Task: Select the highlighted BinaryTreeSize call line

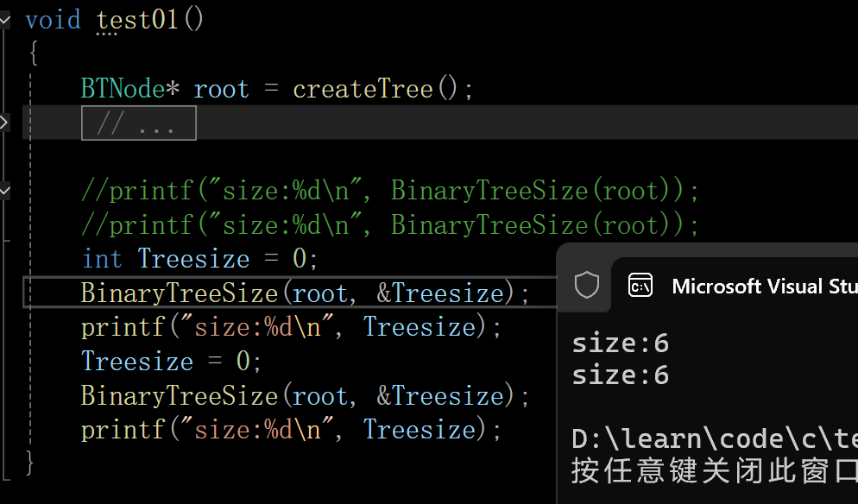Action: click(302, 292)
